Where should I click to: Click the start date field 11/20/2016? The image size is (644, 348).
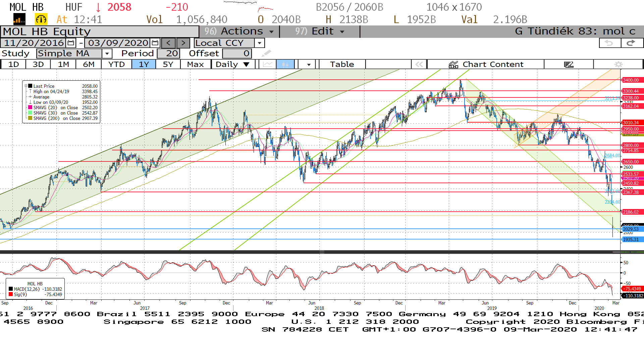click(34, 43)
